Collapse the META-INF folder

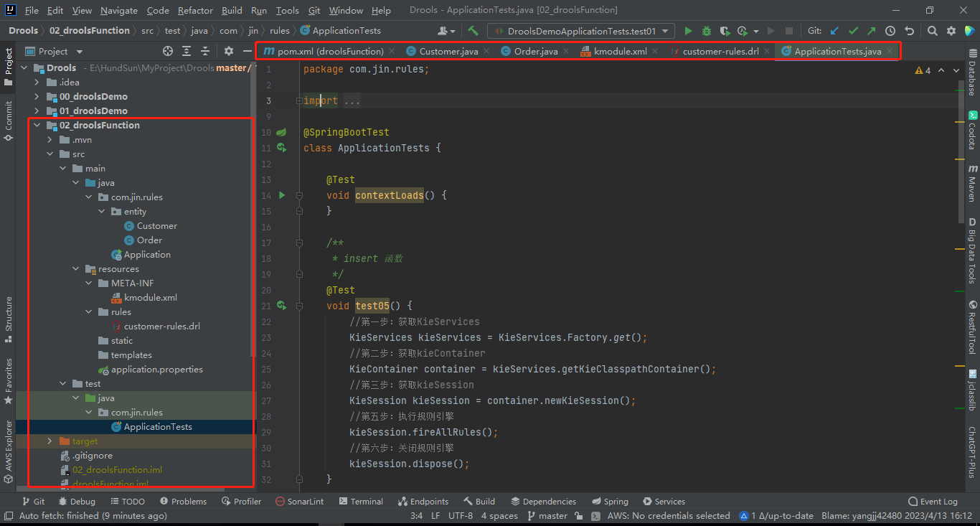[x=89, y=283]
